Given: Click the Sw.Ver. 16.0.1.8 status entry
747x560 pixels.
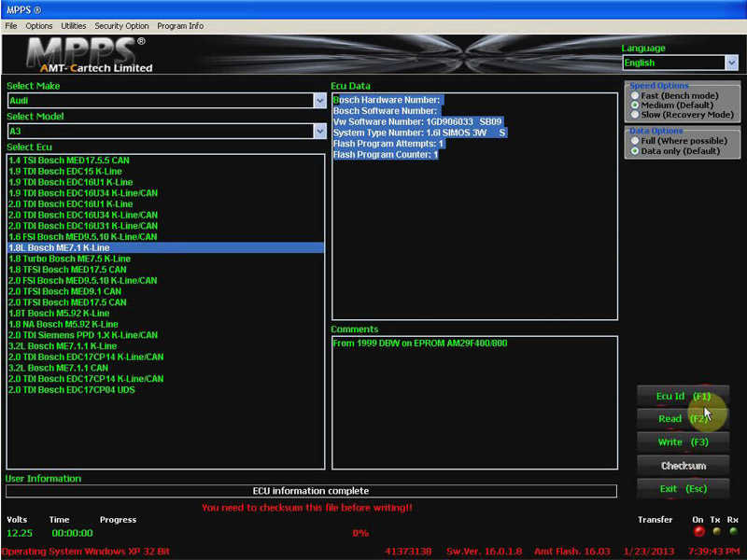Looking at the screenshot, I should click(x=484, y=552).
